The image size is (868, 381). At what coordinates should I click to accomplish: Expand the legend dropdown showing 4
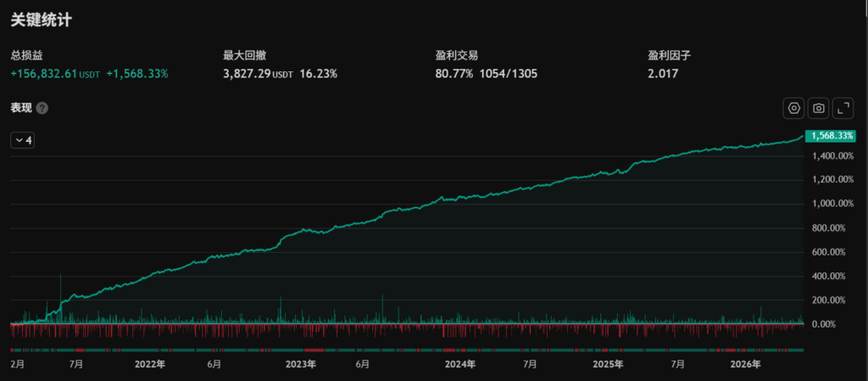click(23, 140)
